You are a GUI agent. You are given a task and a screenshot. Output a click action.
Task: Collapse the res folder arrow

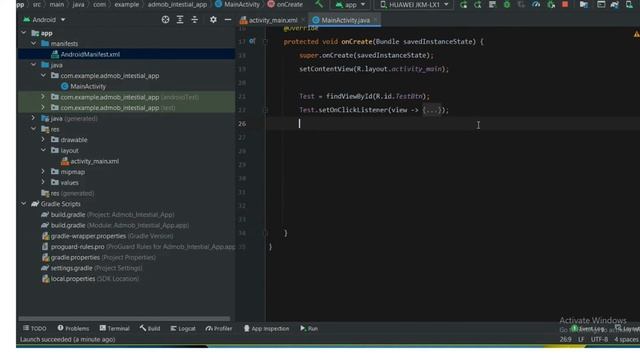[x=33, y=129]
